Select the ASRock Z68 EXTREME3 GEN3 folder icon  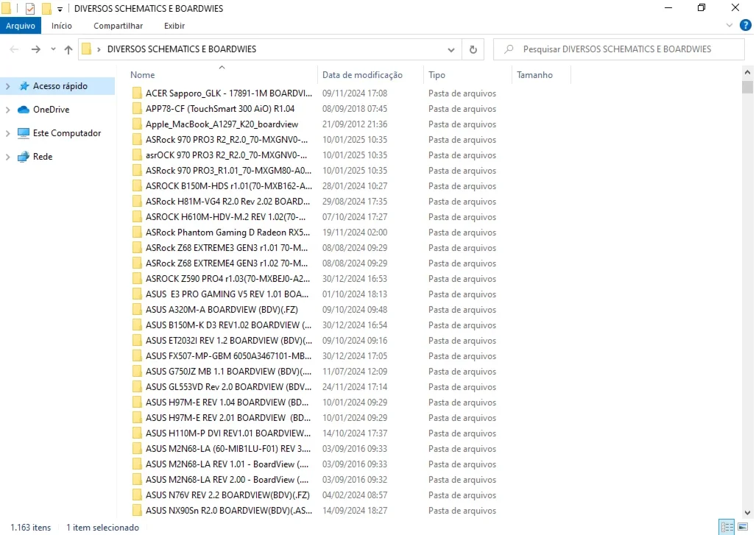pyautogui.click(x=137, y=247)
